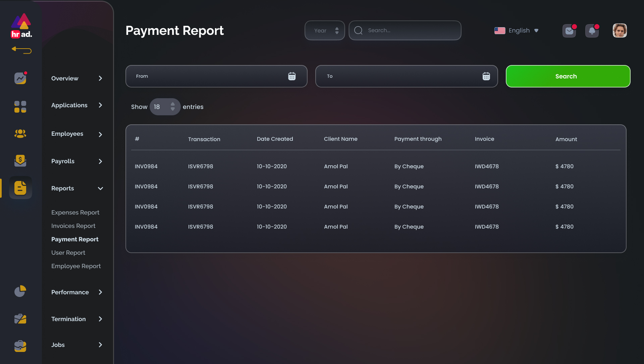Screen dimensions: 644x364
Task: Expand the Payrolls menu
Action: point(100,161)
